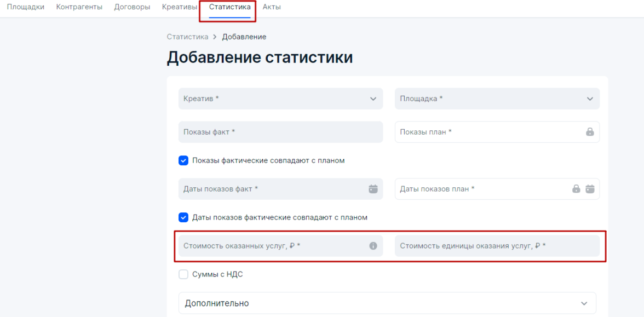Screen dimensions: 644x317
Task: Click lock icon in Показы план field
Action: pyautogui.click(x=590, y=132)
